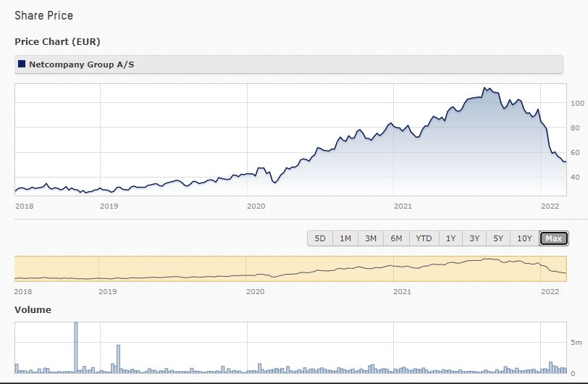This screenshot has width=588, height=384.
Task: Set the chart period to 3M
Action: [370, 238]
